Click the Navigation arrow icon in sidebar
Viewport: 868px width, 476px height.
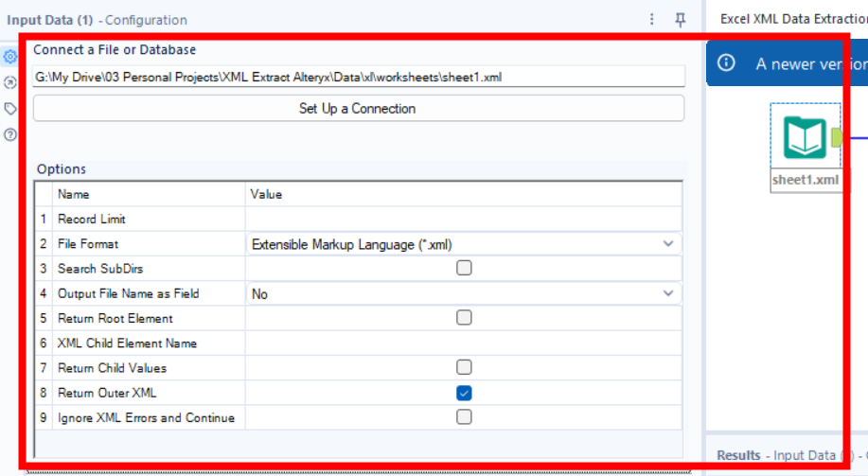[10, 82]
